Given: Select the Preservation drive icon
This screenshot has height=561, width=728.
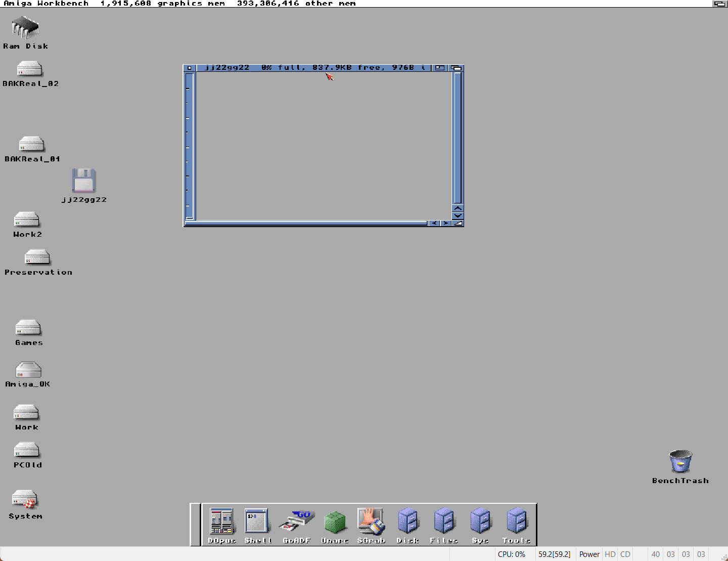Looking at the screenshot, I should (37, 257).
